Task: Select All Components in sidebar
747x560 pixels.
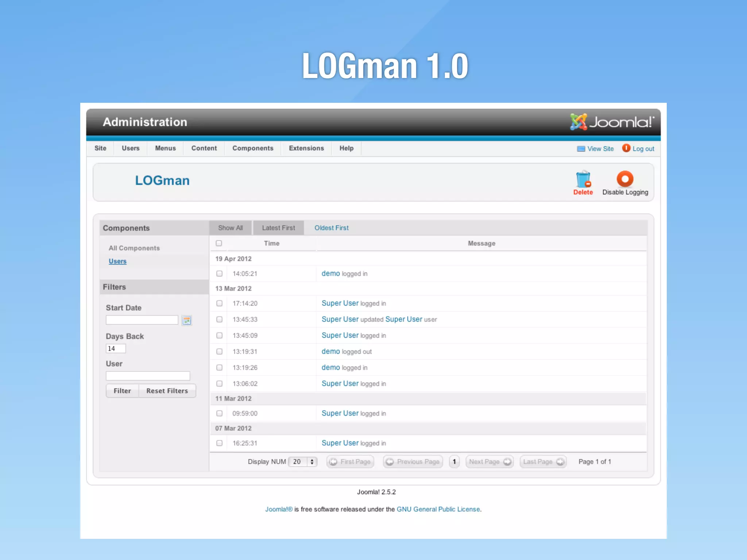Action: pos(134,248)
